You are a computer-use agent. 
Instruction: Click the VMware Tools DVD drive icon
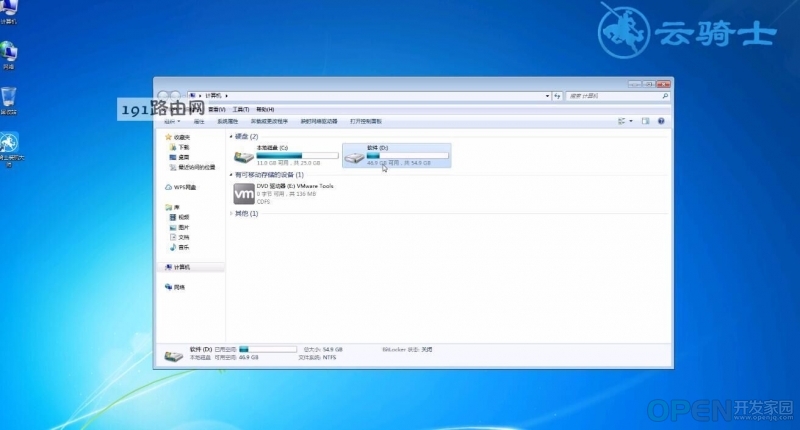pos(244,194)
